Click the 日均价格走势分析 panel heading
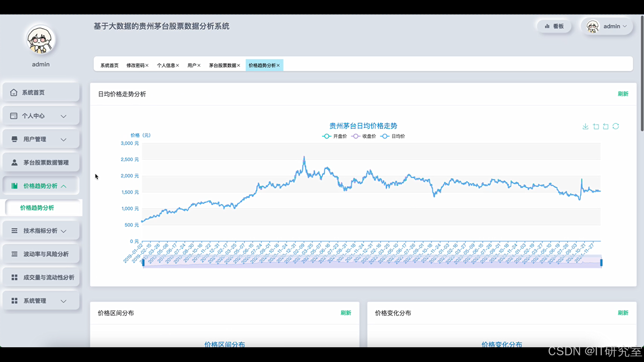Viewport: 644px width, 362px height. 122,94
